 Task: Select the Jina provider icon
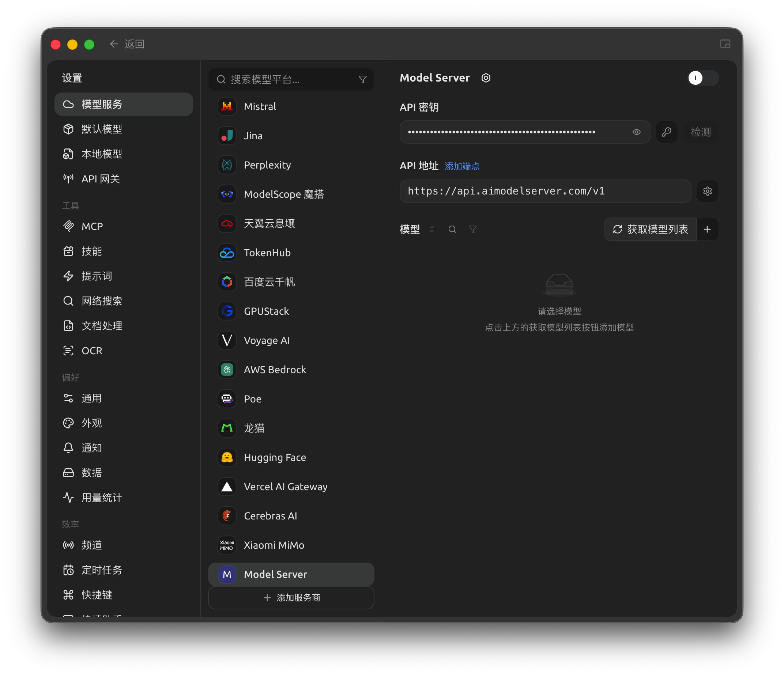tap(227, 136)
